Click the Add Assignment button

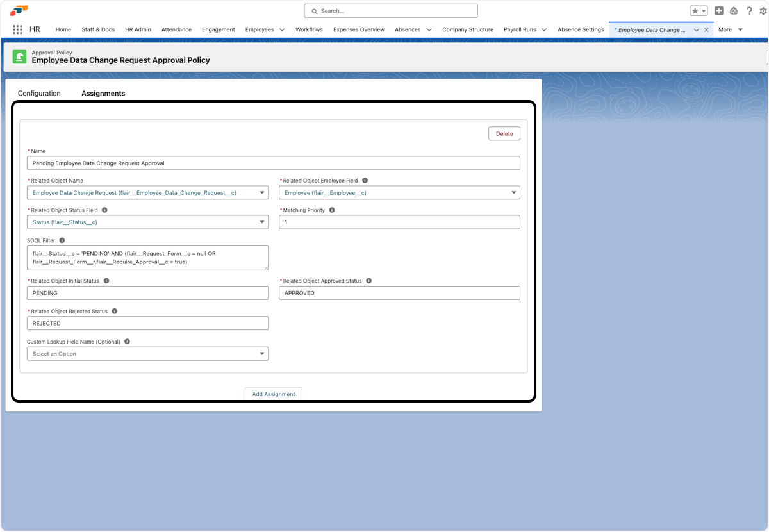(x=274, y=394)
